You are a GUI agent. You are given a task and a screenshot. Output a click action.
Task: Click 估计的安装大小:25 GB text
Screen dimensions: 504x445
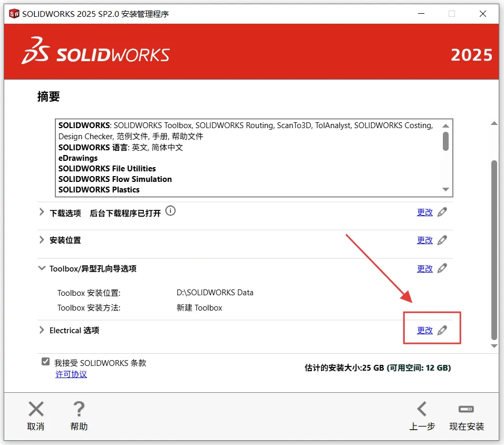(x=344, y=368)
